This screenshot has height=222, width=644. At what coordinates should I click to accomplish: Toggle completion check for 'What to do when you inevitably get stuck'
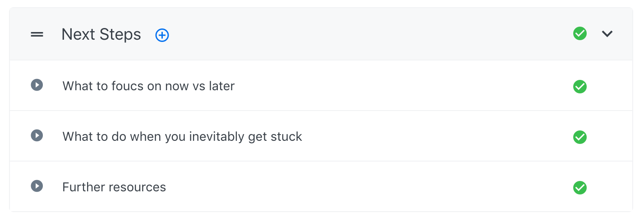click(x=580, y=137)
